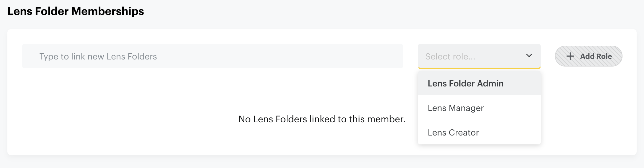Click the chevron arrow in role selector

[529, 55]
